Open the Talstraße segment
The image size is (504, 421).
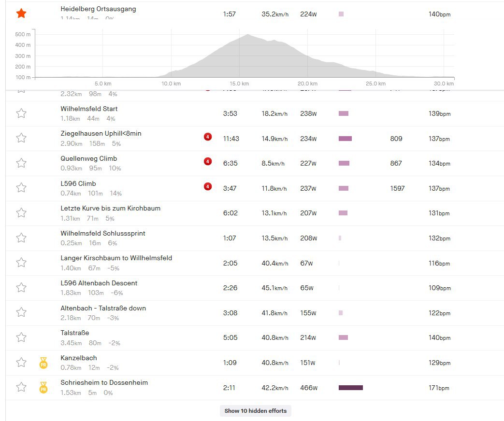[74, 333]
